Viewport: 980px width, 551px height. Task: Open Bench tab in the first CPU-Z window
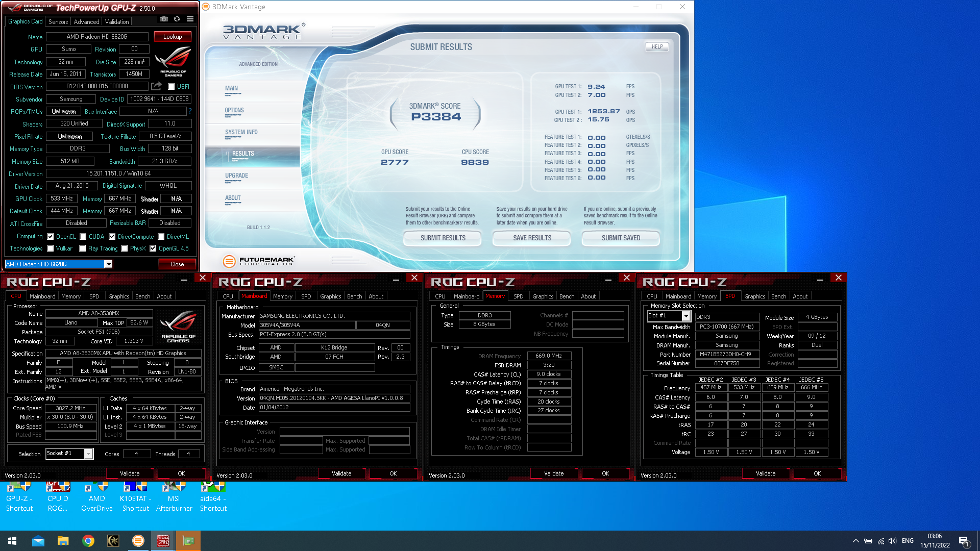(142, 296)
